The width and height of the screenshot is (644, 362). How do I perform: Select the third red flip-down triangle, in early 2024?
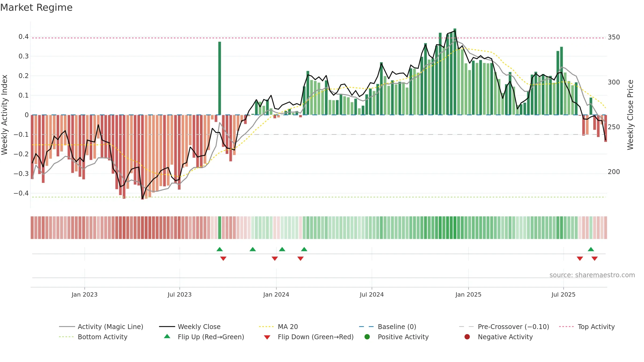[301, 258]
